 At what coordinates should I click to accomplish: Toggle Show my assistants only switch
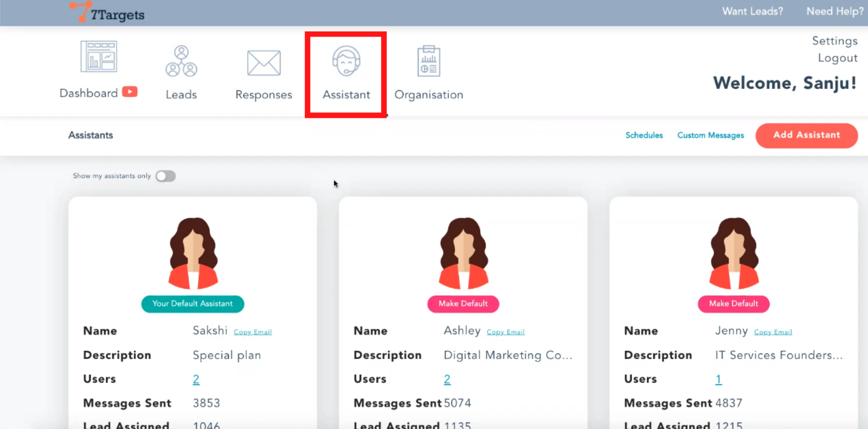[165, 176]
